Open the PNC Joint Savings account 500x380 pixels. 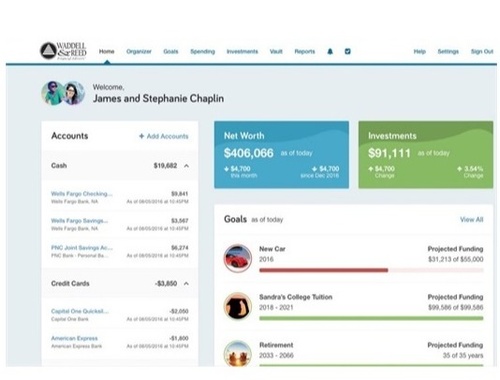[82, 248]
